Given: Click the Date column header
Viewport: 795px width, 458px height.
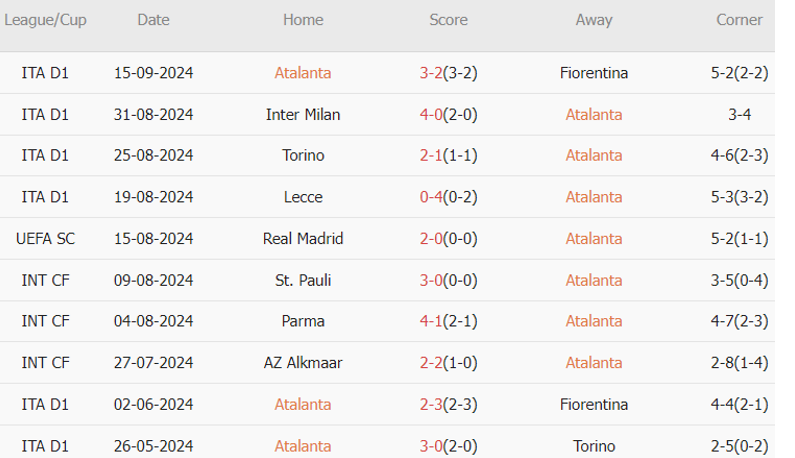Looking at the screenshot, I should tap(153, 20).
